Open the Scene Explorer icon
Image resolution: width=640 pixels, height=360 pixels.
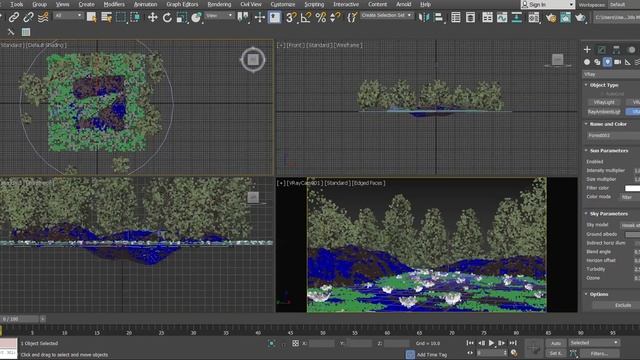point(456,18)
